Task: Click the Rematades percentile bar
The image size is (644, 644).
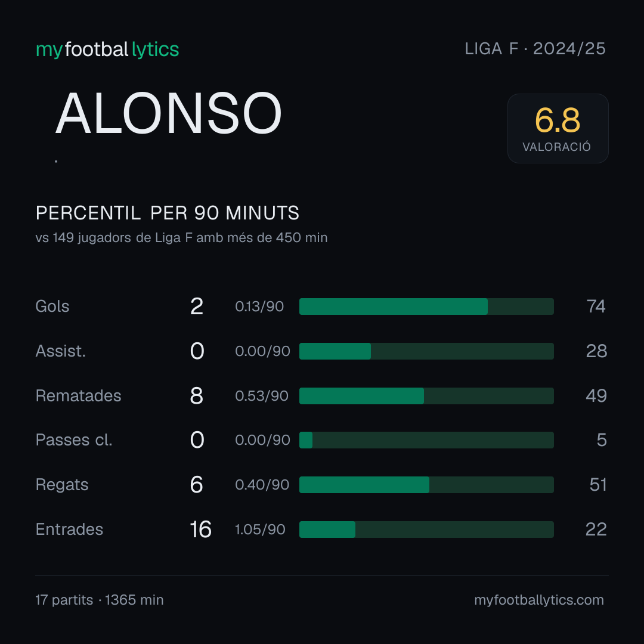Action: click(426, 396)
